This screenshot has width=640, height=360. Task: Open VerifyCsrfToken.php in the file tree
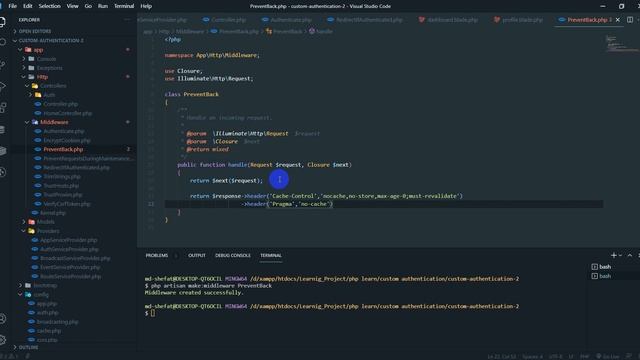click(x=67, y=204)
